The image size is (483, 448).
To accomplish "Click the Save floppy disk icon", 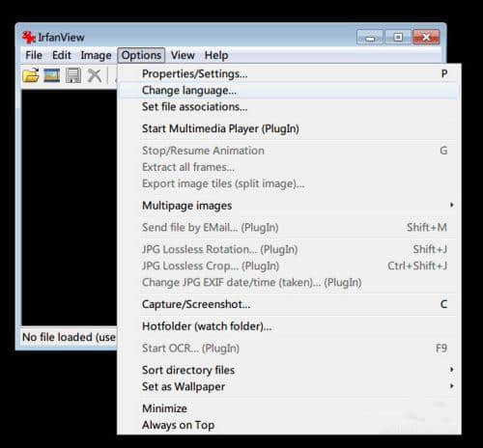I will (73, 75).
